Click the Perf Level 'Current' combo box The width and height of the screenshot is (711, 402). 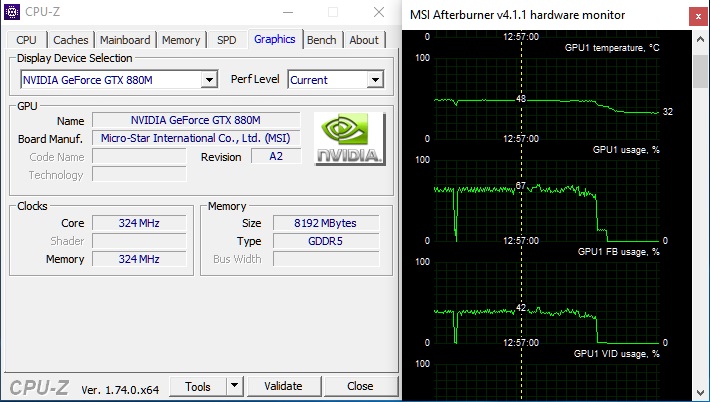(x=336, y=80)
